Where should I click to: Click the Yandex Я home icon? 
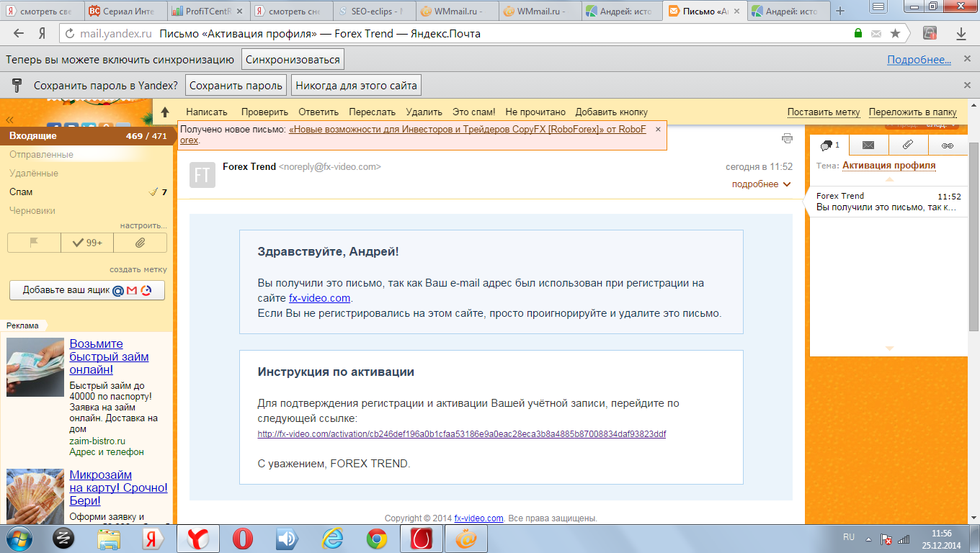[43, 33]
